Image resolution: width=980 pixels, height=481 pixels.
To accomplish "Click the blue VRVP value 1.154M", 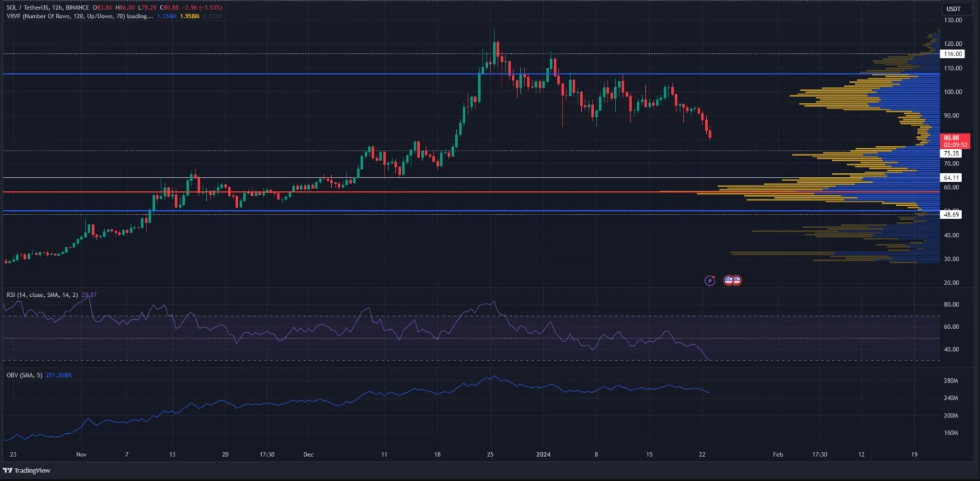I will 166,16.
